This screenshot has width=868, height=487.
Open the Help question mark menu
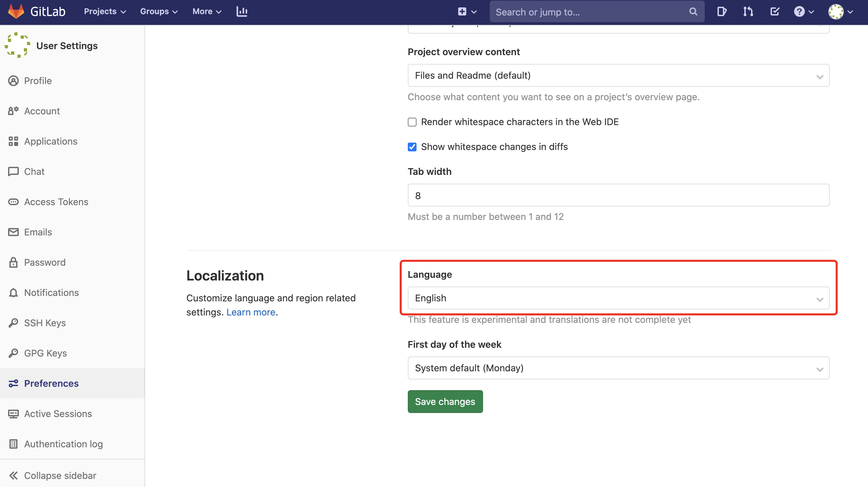803,12
